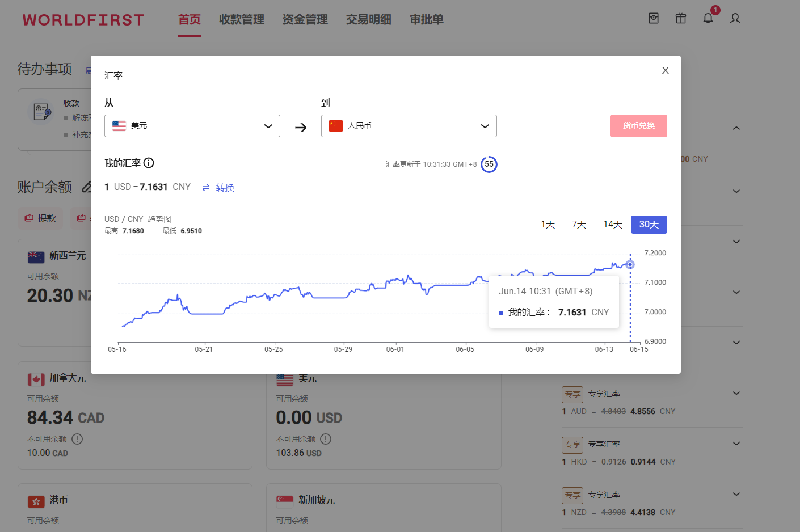
Task: Open the user profile icon
Action: pos(735,19)
